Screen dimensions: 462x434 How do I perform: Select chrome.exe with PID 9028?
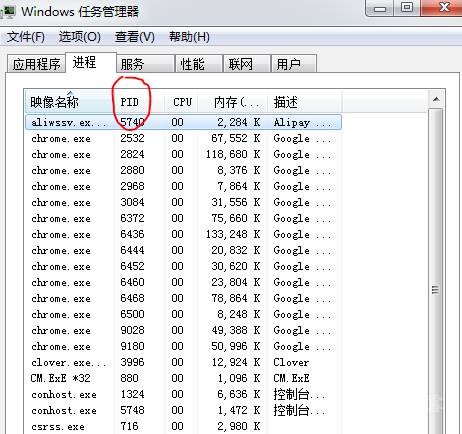[x=183, y=330]
